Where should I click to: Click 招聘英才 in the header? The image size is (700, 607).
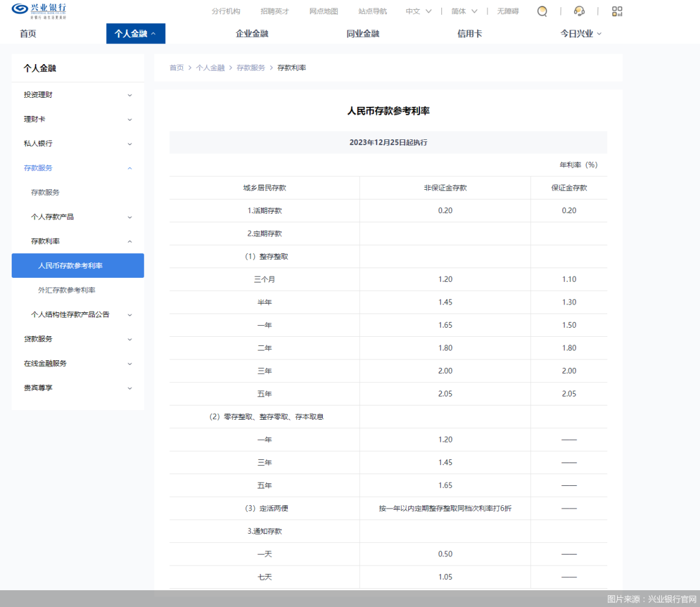274,11
